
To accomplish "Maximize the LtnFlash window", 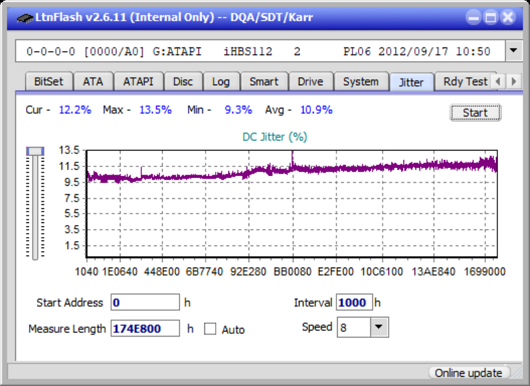I will tap(490, 17).
